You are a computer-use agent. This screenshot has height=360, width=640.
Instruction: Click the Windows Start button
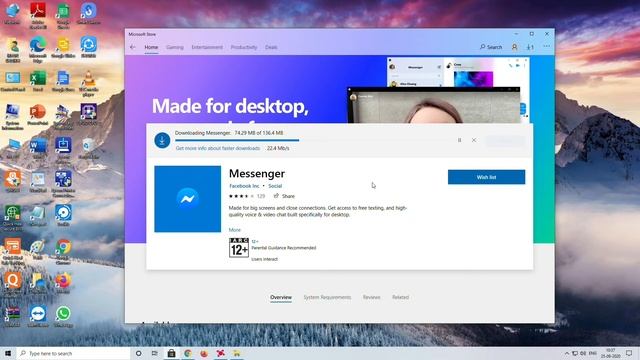[8, 353]
